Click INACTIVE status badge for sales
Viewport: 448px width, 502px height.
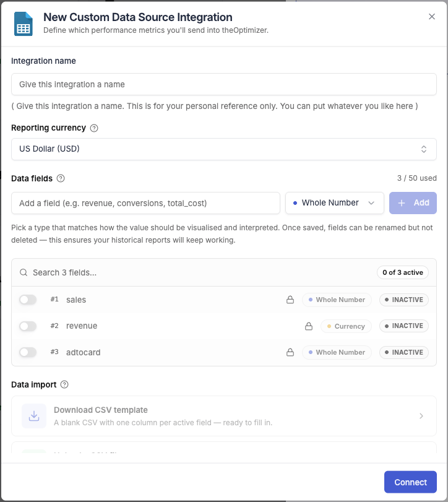(404, 300)
